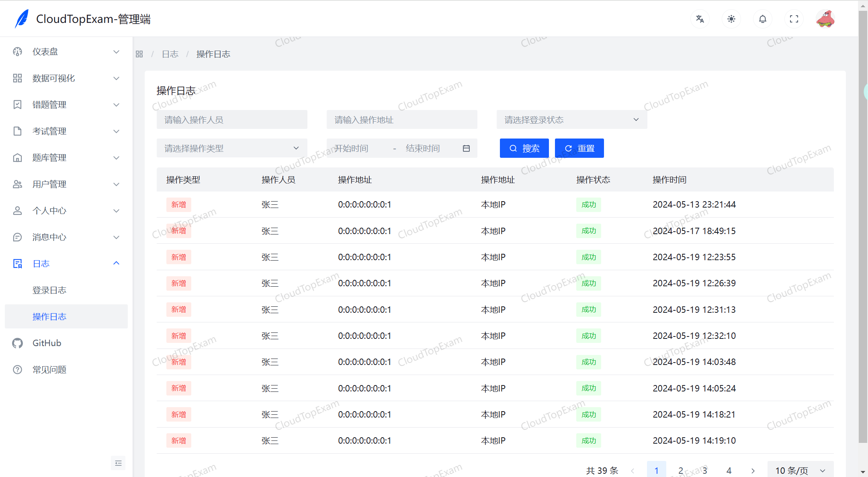The image size is (868, 477).
Task: Select the GitHub sidebar icon
Action: coord(17,343)
